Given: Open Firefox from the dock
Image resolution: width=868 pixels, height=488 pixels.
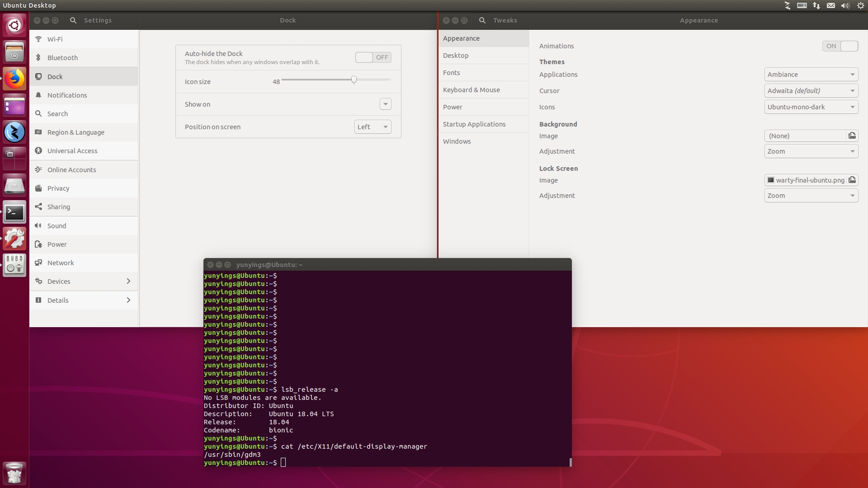Looking at the screenshot, I should pyautogui.click(x=14, y=79).
